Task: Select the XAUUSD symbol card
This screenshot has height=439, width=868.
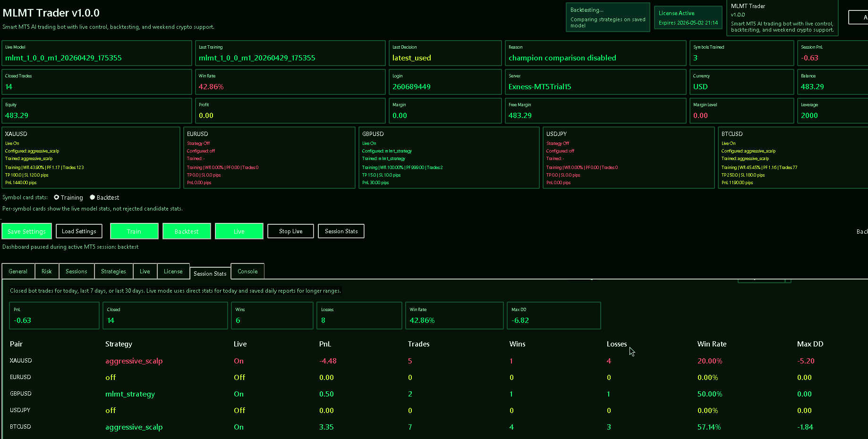Action: tap(90, 158)
